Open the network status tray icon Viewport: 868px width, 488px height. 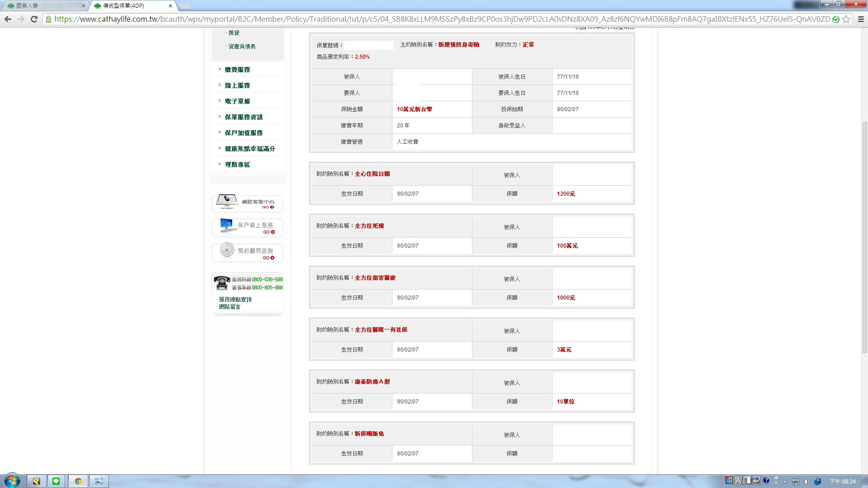pyautogui.click(x=796, y=482)
